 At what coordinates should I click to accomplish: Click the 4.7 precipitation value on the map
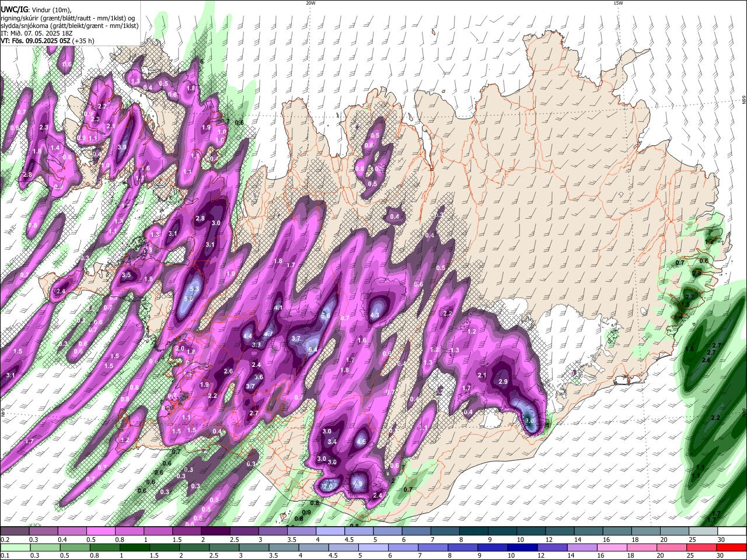point(268,334)
